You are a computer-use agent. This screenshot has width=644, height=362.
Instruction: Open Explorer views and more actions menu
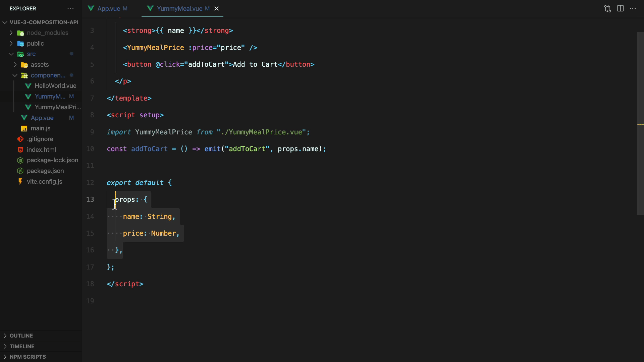[x=70, y=9]
